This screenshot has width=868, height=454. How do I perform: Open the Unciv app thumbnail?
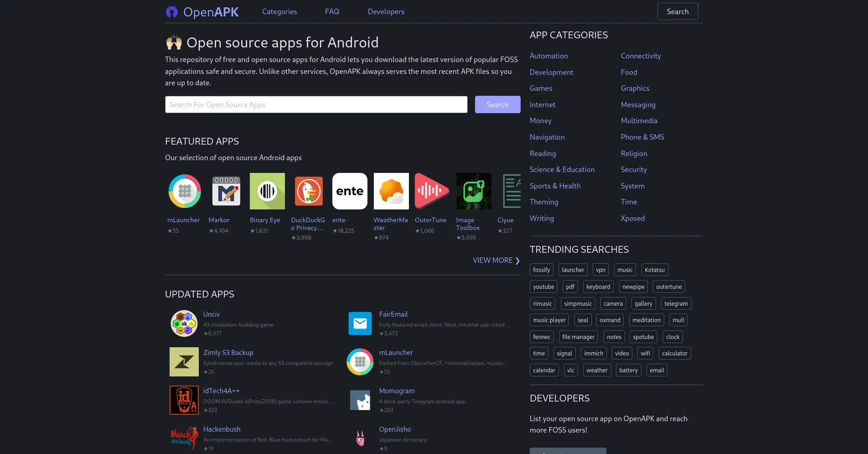coord(184,323)
